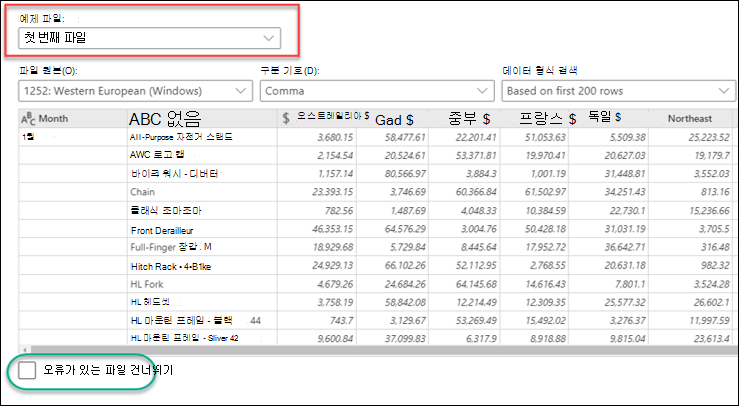
Task: Open the 예제 파일 dropdown showing 첫 번째 파일
Action: [x=149, y=38]
